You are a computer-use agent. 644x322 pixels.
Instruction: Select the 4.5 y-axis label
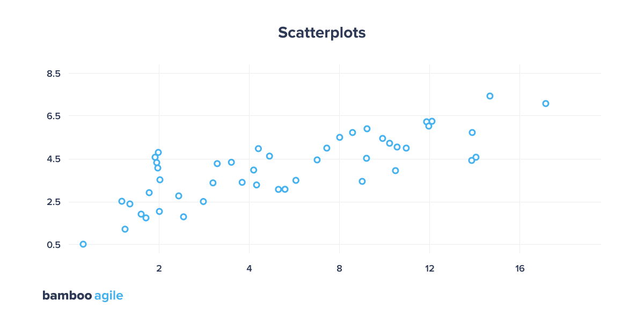point(53,159)
